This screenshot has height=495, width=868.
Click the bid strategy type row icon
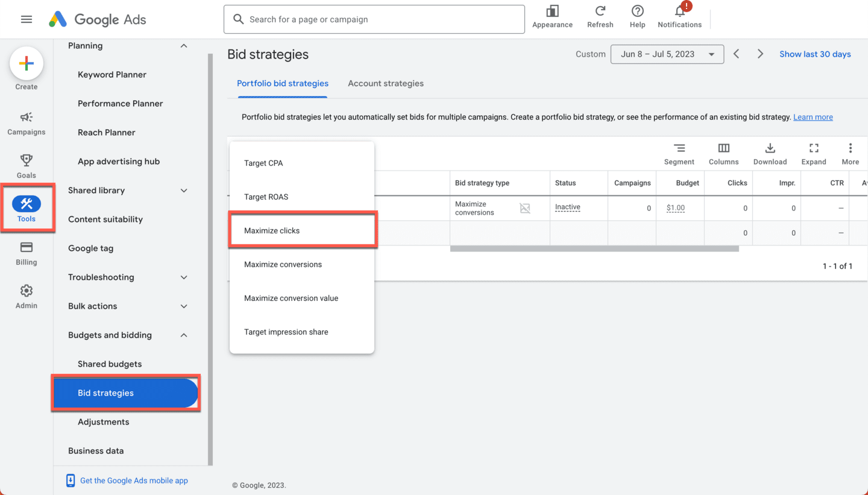(525, 208)
